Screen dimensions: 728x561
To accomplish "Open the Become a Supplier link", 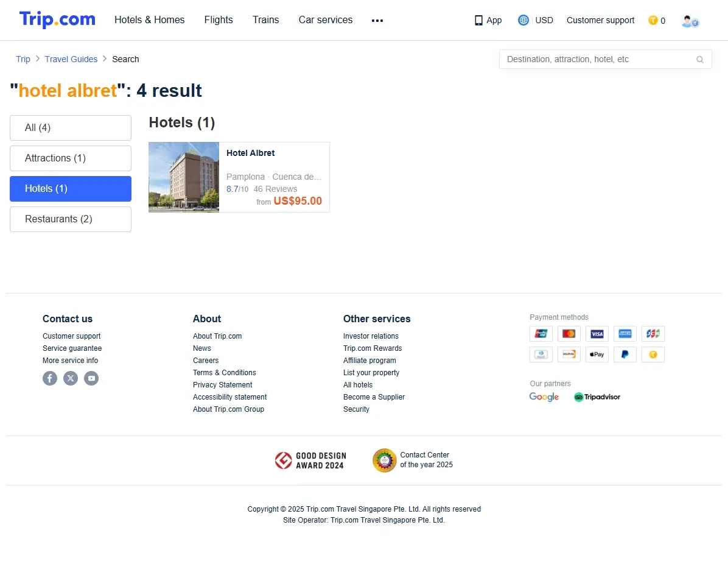I will click(374, 397).
